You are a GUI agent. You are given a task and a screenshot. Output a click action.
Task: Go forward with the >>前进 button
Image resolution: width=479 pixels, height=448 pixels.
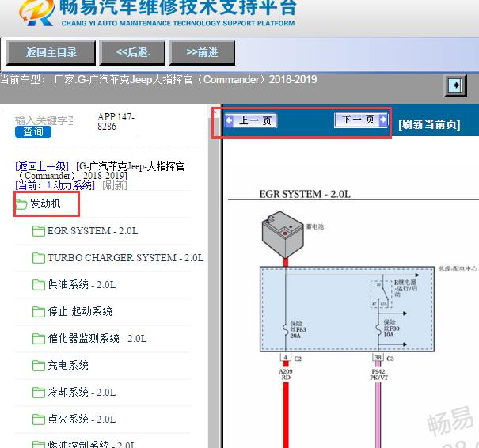point(202,53)
